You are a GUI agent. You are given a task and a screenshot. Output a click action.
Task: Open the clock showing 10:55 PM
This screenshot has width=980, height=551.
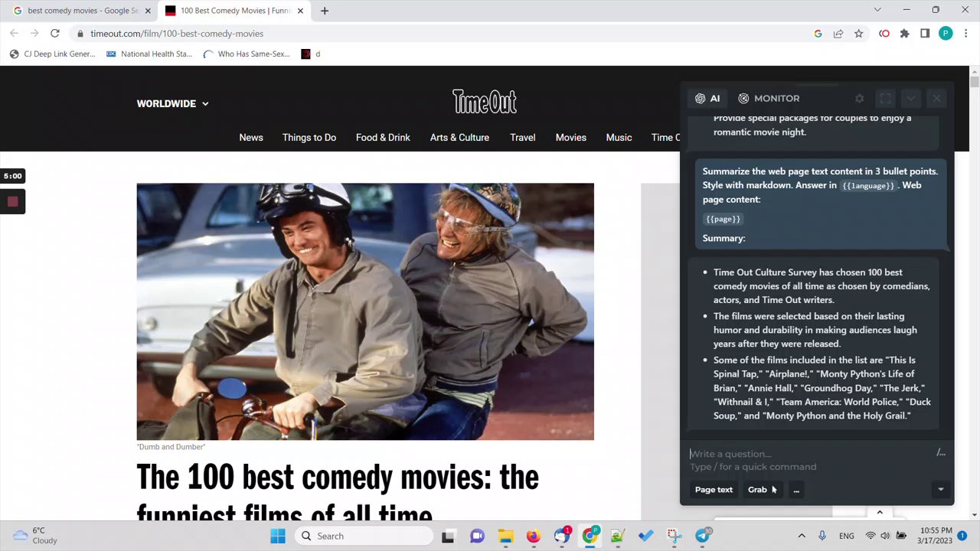935,536
